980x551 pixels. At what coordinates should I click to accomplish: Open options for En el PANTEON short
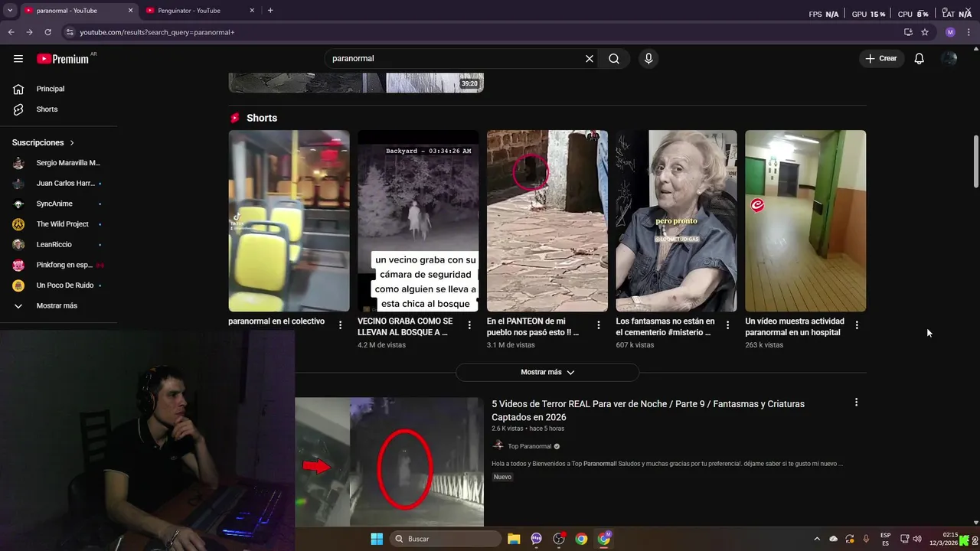pyautogui.click(x=599, y=325)
